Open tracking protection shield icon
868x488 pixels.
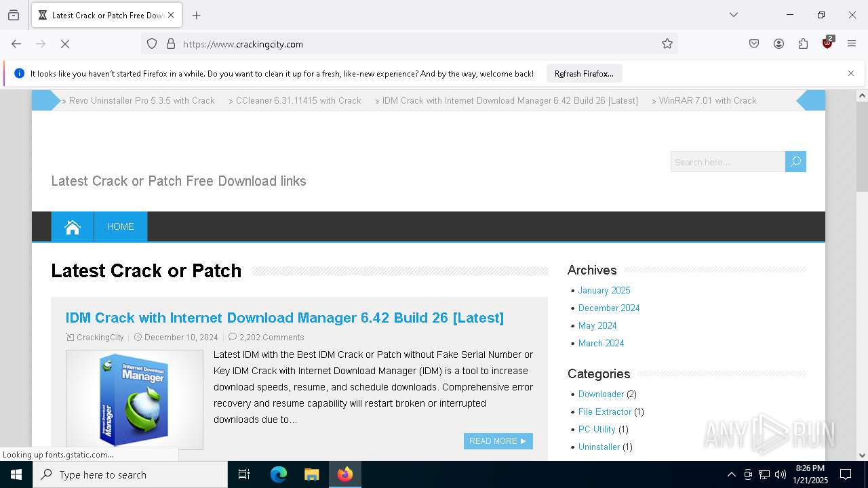click(152, 44)
